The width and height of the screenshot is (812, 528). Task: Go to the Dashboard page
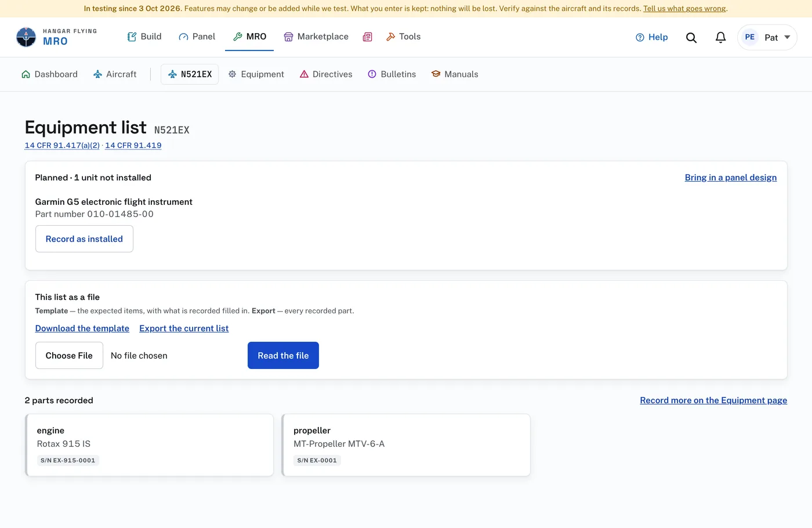tap(49, 74)
